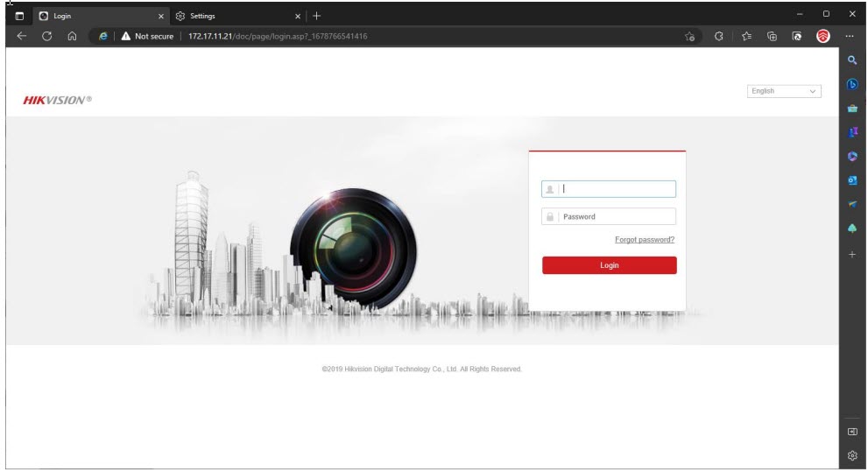Open a new browser tab
This screenshot has width=868, height=472.
pos(317,16)
